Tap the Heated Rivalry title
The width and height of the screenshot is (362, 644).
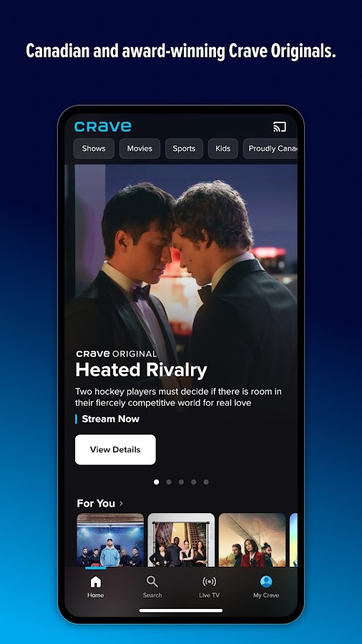pos(141,371)
